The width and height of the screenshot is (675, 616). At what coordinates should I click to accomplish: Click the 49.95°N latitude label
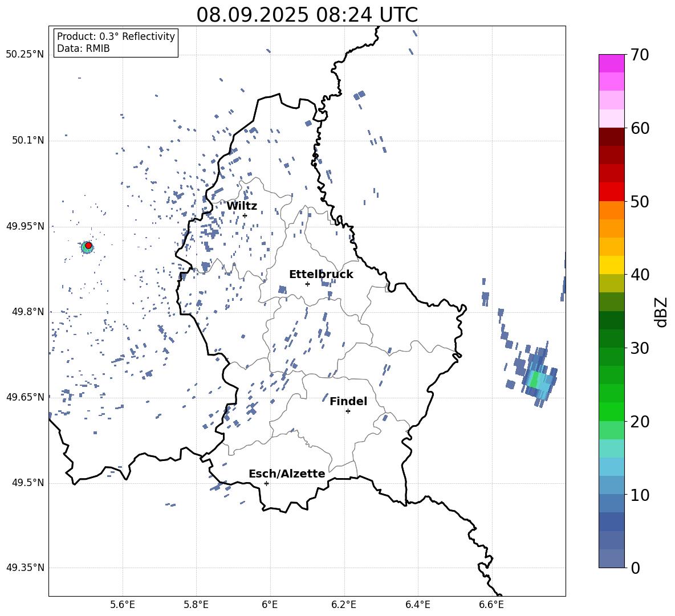coord(25,226)
